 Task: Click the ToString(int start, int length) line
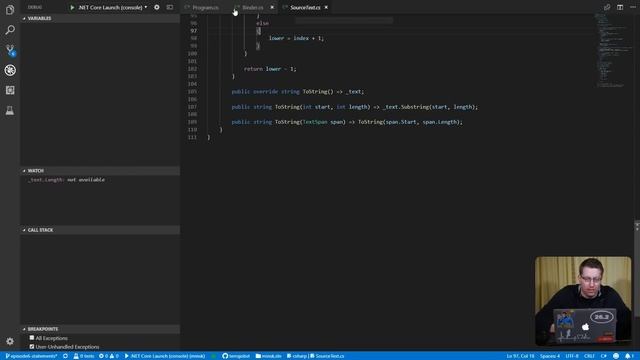pos(354,107)
